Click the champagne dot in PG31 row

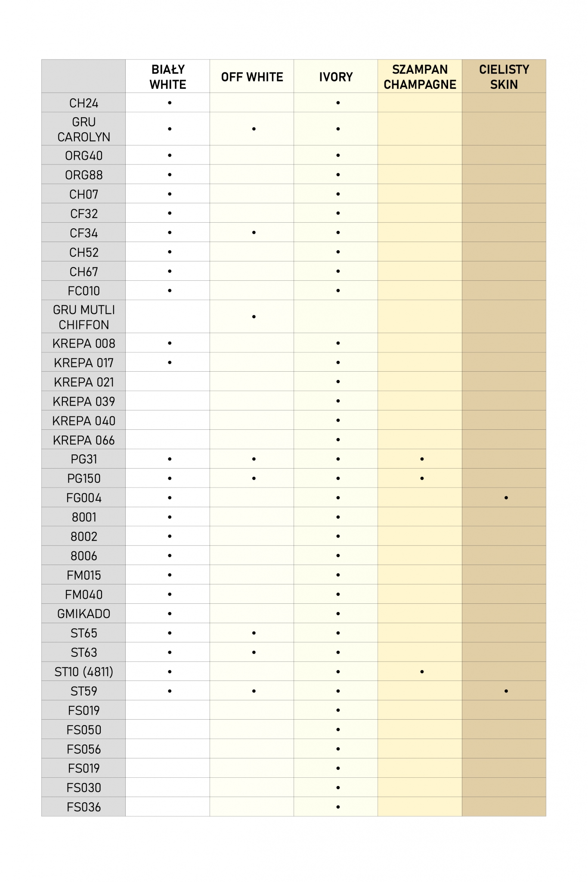pos(422,459)
